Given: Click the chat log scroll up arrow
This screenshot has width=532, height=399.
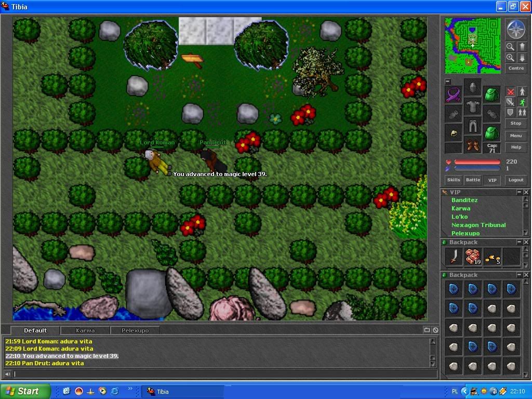Looking at the screenshot, I should pos(433,341).
